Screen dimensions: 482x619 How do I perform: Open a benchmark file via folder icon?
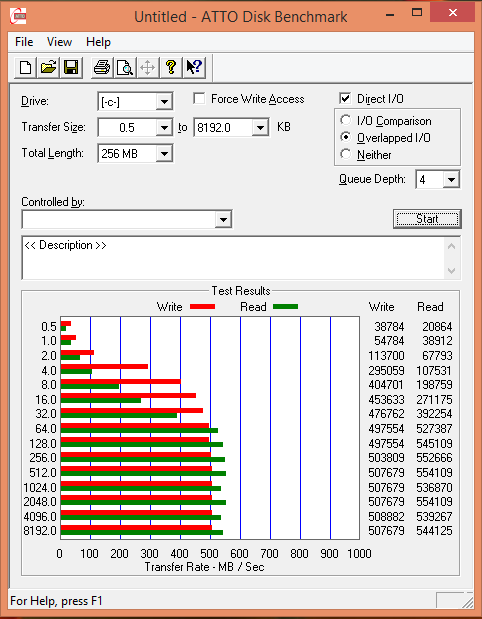pyautogui.click(x=49, y=67)
